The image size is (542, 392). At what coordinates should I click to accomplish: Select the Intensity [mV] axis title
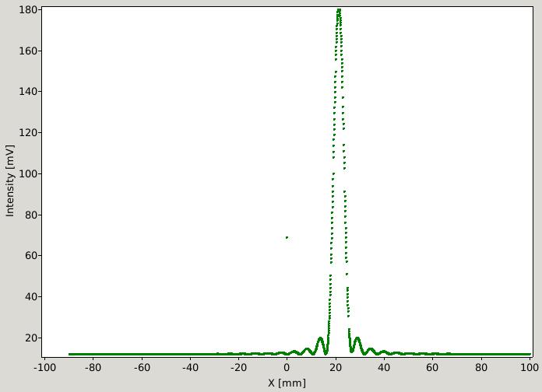coord(10,180)
